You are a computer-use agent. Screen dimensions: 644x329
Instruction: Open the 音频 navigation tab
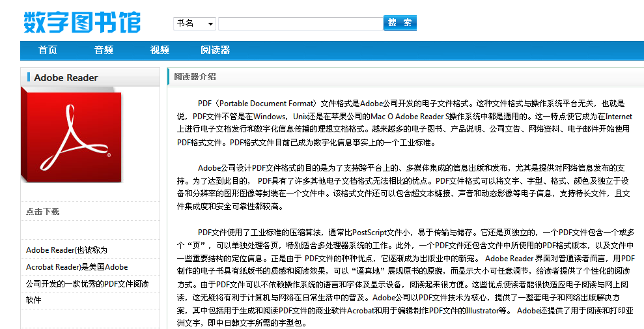104,50
